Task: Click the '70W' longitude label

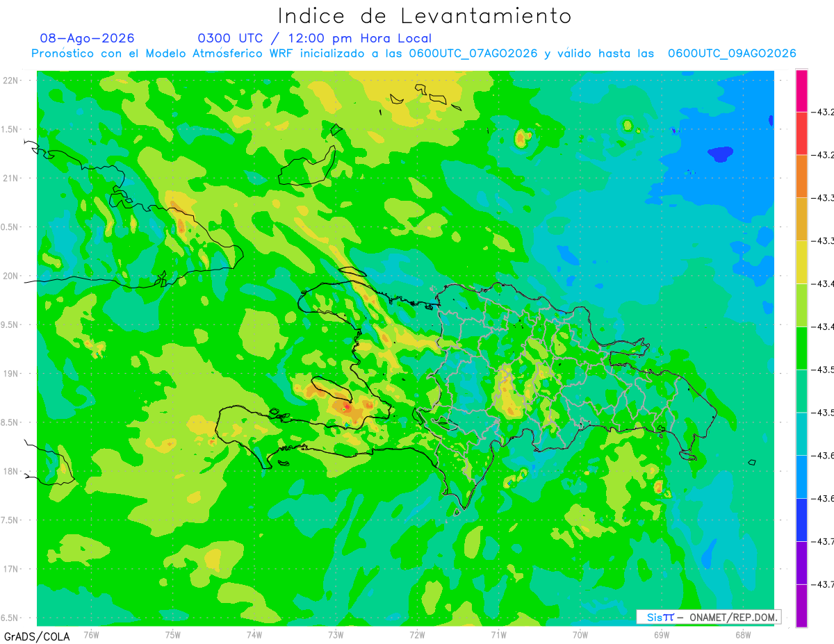Action: coord(580,634)
